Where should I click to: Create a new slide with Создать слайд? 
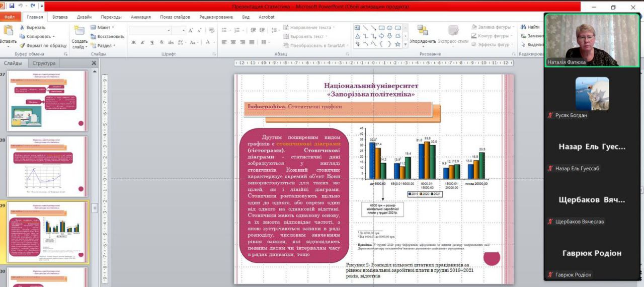pos(79,35)
